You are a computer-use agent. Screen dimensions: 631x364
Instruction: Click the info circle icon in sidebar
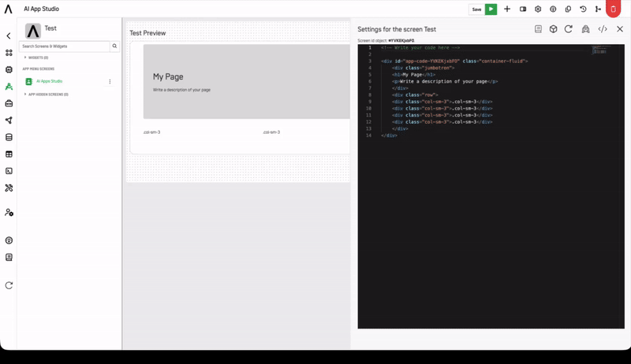pos(9,240)
